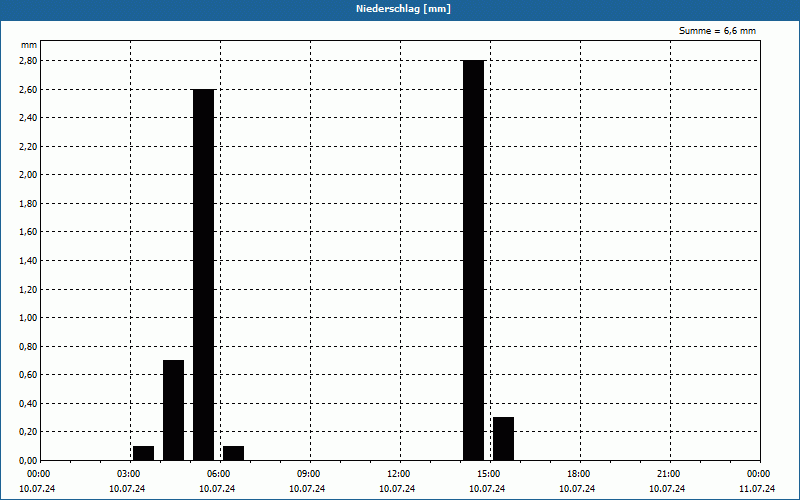
Task: Select the 1,60 y-axis value
Action: point(29,232)
